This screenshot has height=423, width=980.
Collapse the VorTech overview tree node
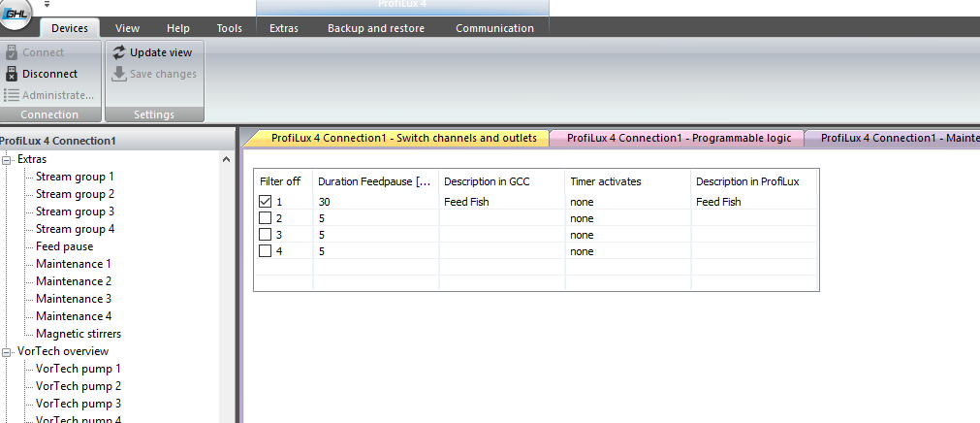(x=7, y=351)
